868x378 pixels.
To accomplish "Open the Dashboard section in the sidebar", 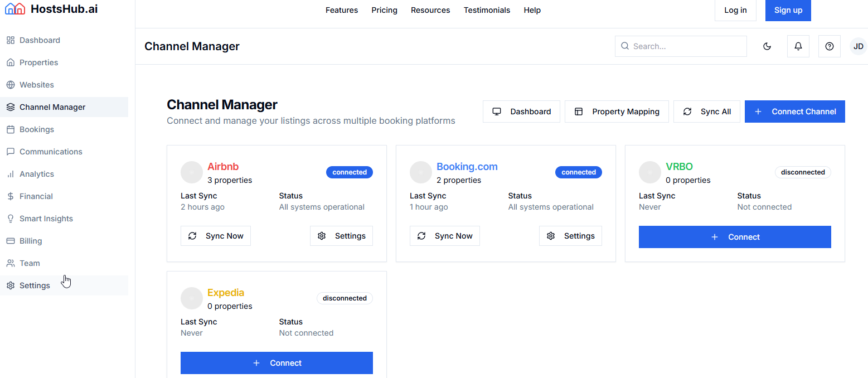I will (39, 40).
